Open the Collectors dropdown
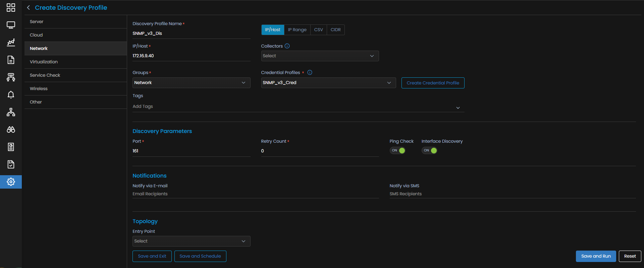The image size is (644, 268). (320, 56)
